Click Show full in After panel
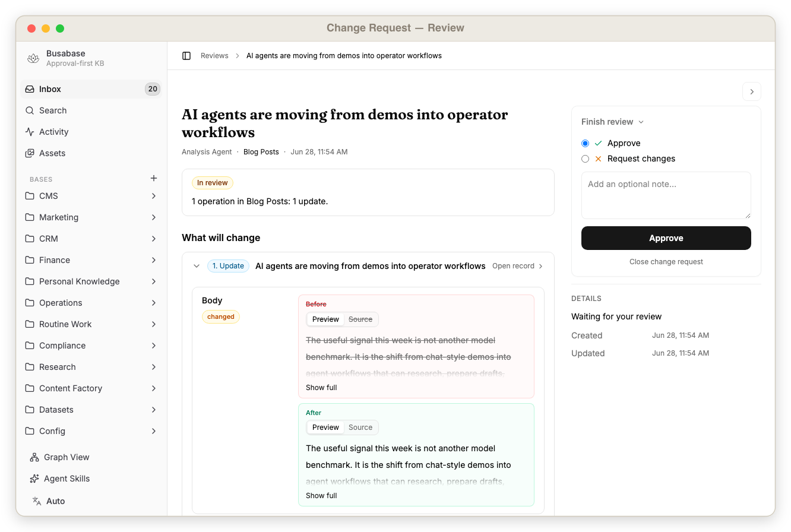 click(321, 496)
